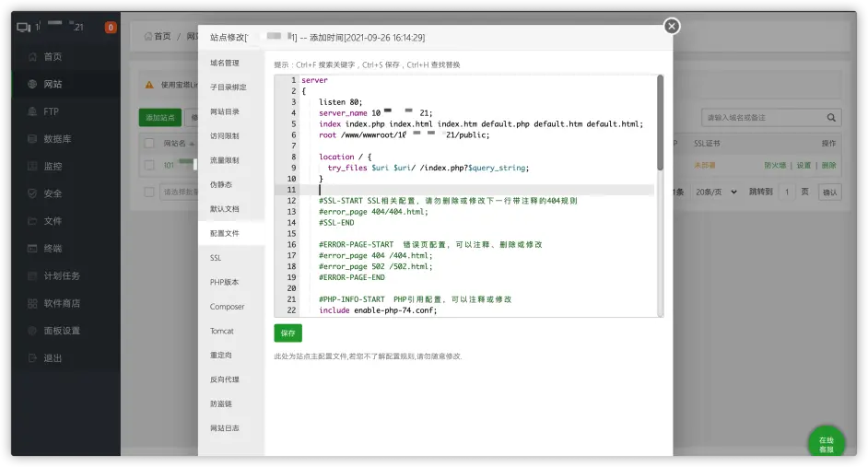
Task: Click the 网站 globe icon in the sidebar
Action: [32, 84]
